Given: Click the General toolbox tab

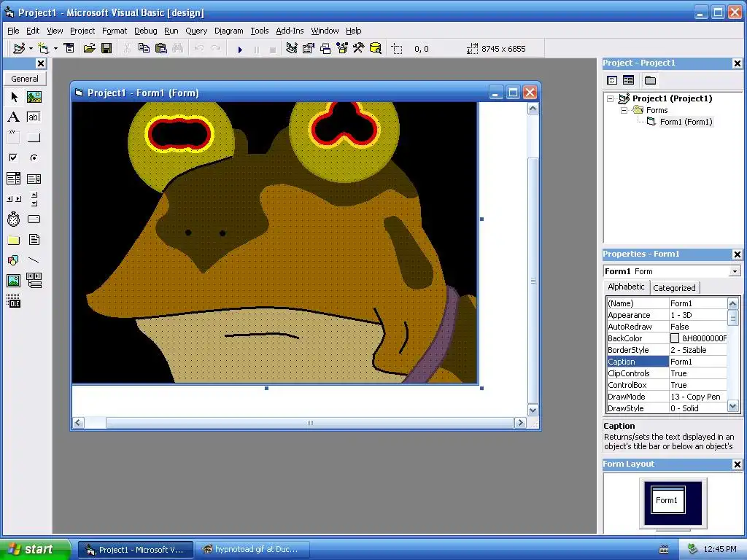Looking at the screenshot, I should pyautogui.click(x=25, y=79).
